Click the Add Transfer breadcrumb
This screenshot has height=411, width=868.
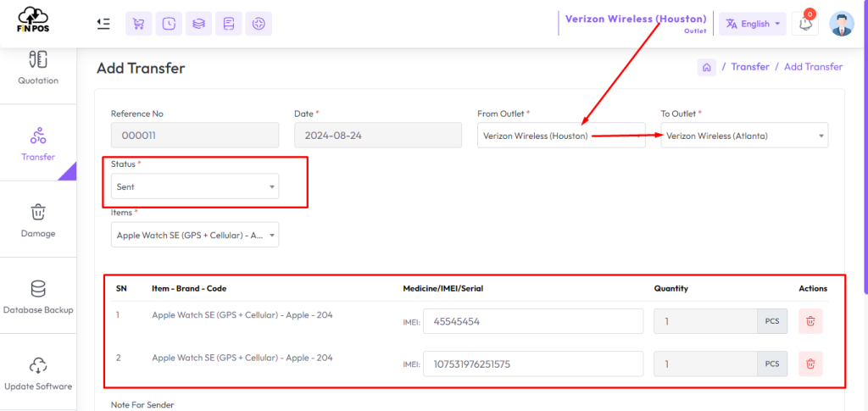[x=813, y=67]
